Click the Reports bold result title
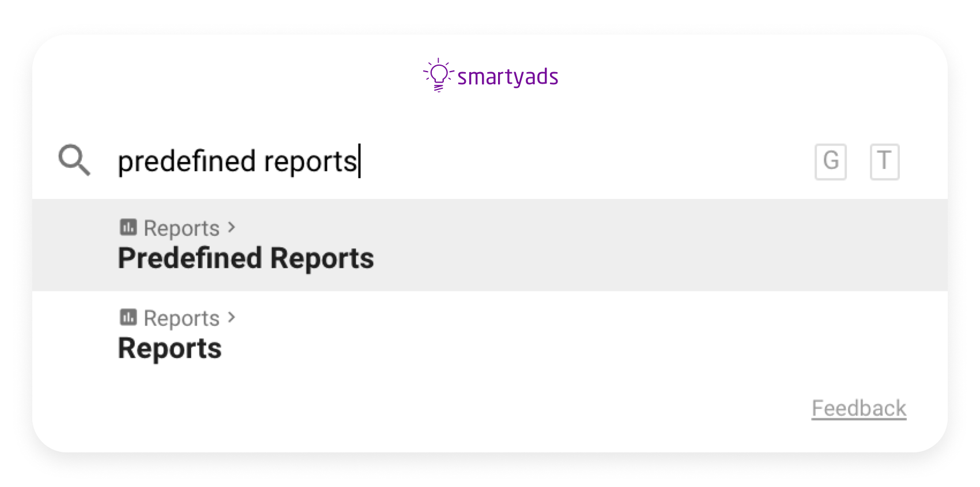Image resolution: width=980 pixels, height=487 pixels. point(169,347)
